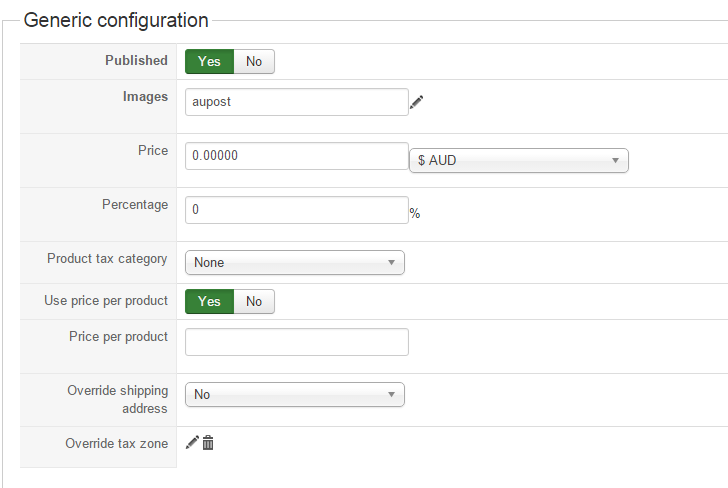
Task: Enable Use price per product with Yes
Action: 209,301
